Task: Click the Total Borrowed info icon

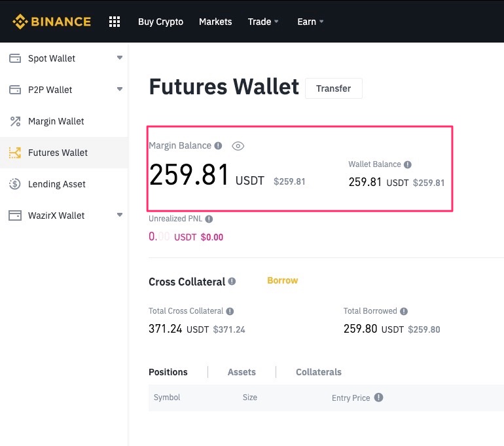Action: 404,312
